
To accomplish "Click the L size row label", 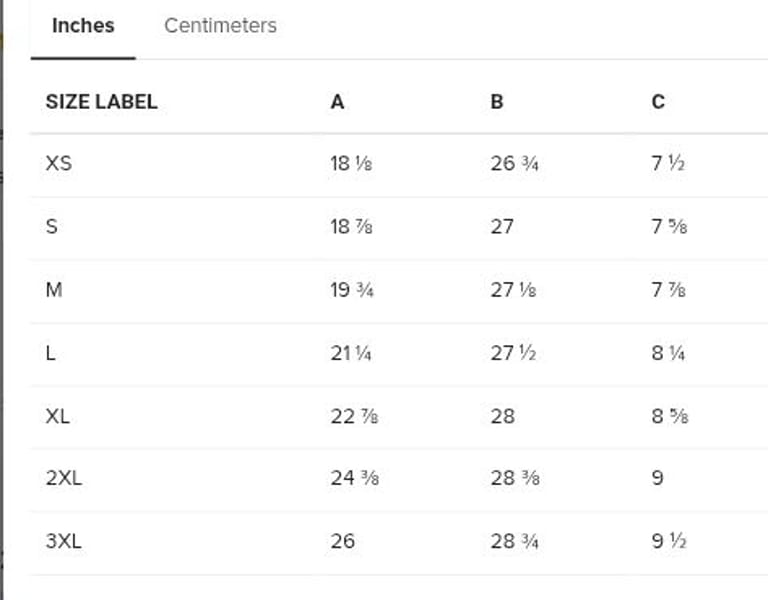I will click(51, 353).
